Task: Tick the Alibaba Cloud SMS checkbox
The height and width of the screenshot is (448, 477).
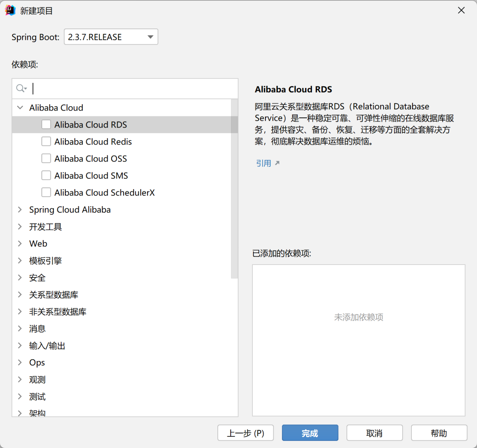Action: click(46, 175)
